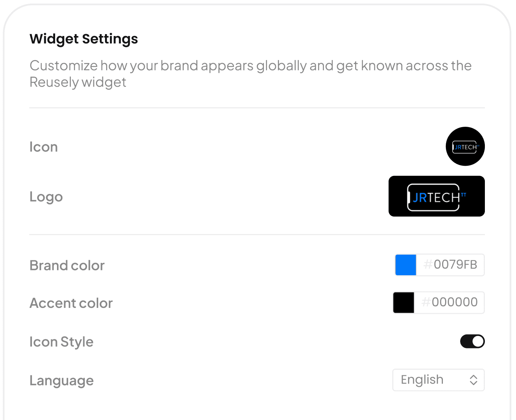Pick a new brand color via the swatch
Viewport: 516px width, 420px height.
406,265
